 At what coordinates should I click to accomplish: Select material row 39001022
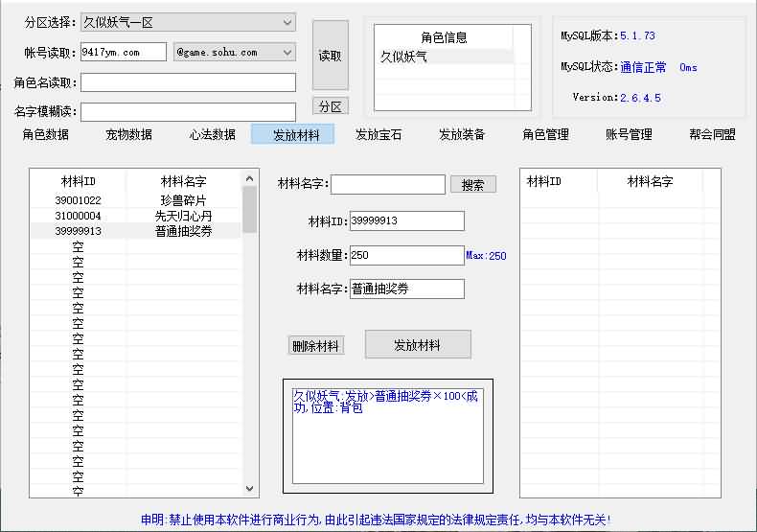click(135, 200)
